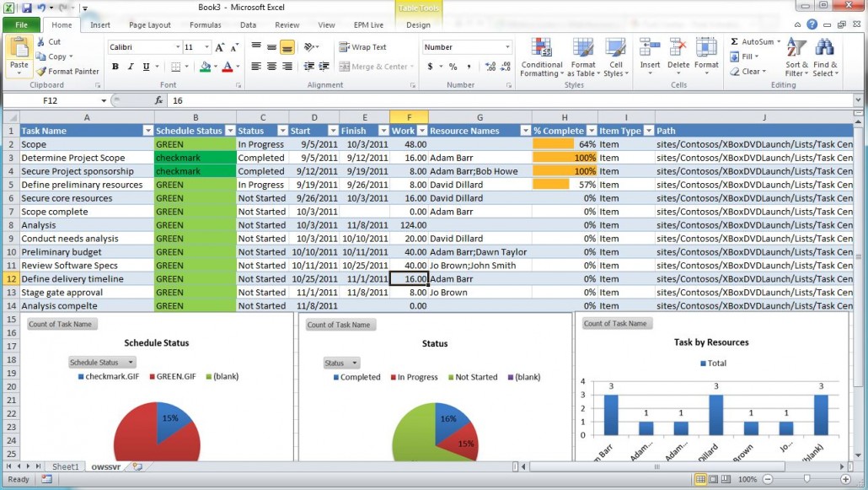Open Conditional Formatting menu

(541, 57)
